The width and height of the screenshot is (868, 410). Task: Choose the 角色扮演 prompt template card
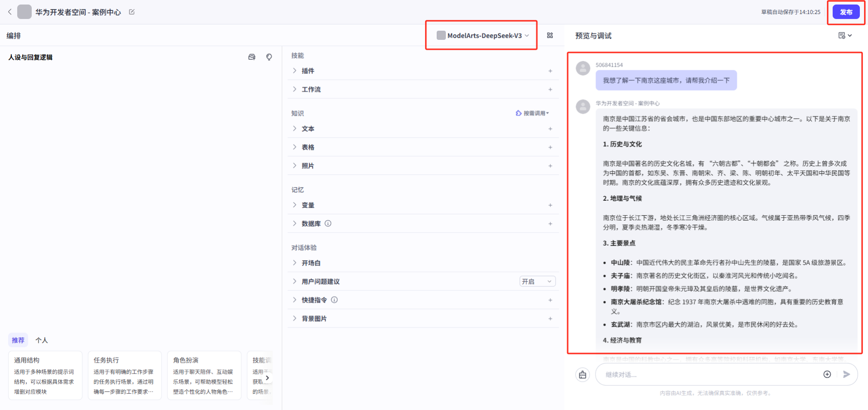204,375
